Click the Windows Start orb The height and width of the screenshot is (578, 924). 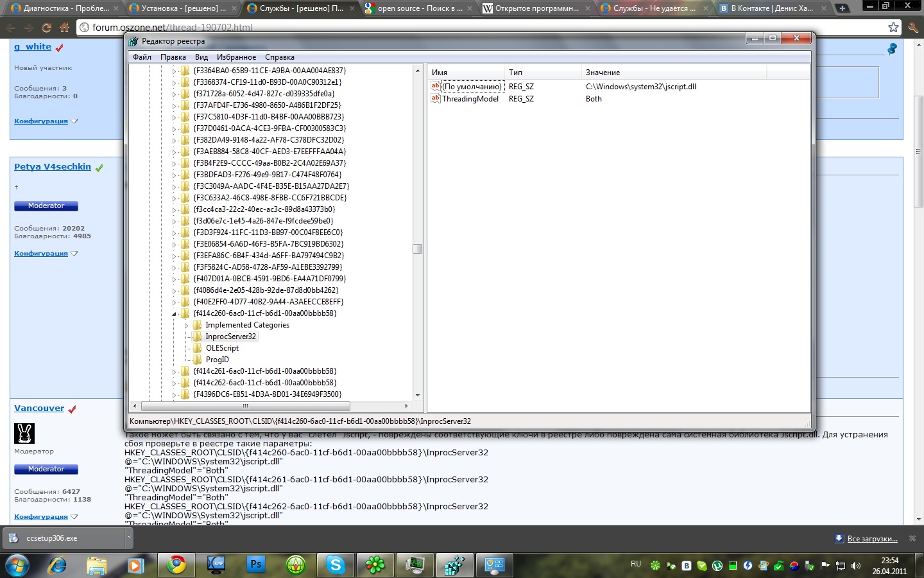pyautogui.click(x=17, y=566)
